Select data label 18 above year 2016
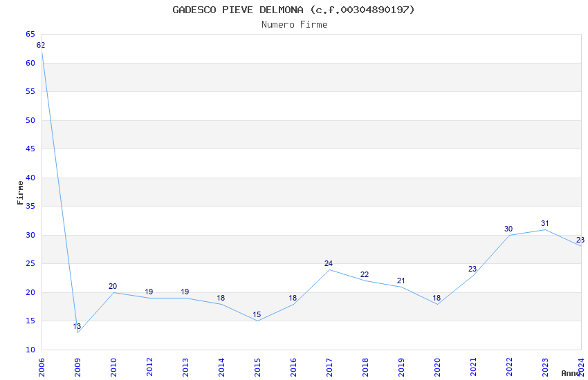Screen dimensions: 588x380 [293, 298]
